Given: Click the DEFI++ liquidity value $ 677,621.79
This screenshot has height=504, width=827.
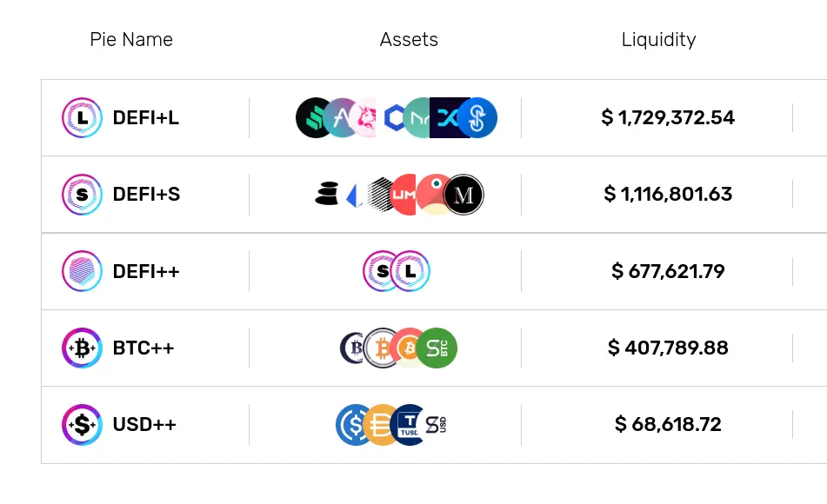Looking at the screenshot, I should coord(668,271).
